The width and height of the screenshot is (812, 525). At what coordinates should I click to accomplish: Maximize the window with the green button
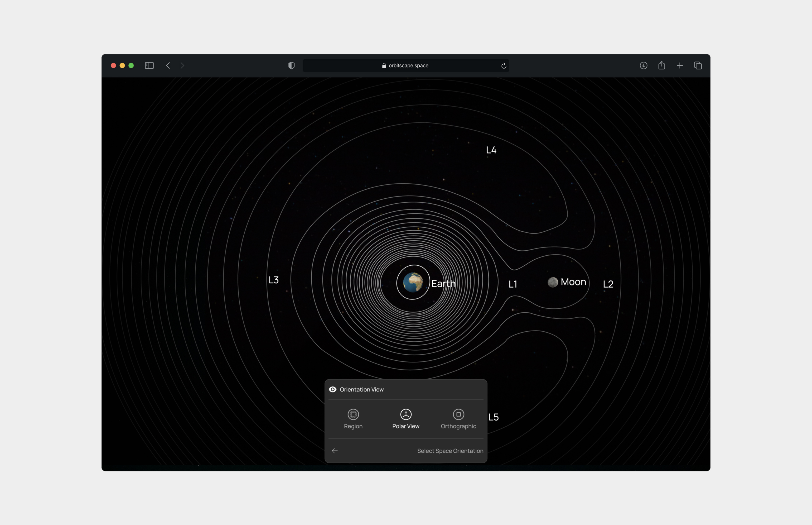[x=131, y=65]
